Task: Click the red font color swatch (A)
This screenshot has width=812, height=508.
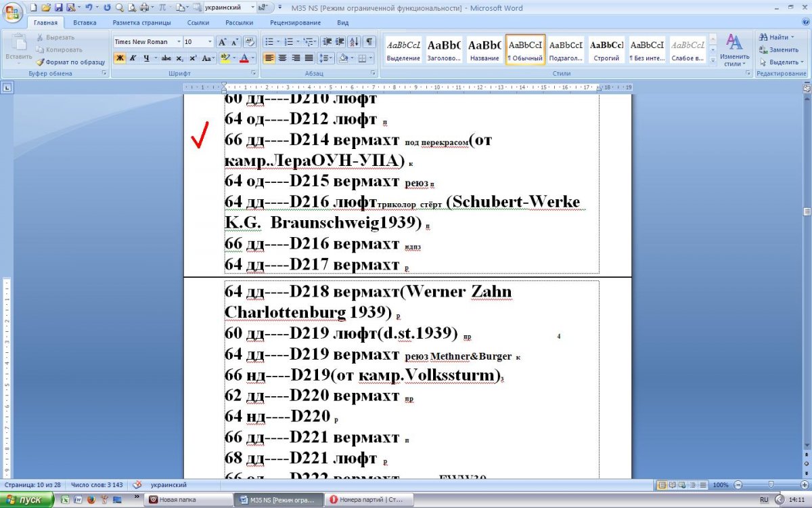Action: [244, 58]
